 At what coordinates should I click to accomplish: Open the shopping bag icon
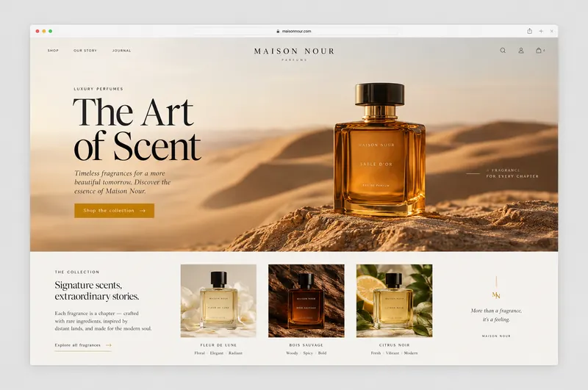pyautogui.click(x=539, y=50)
